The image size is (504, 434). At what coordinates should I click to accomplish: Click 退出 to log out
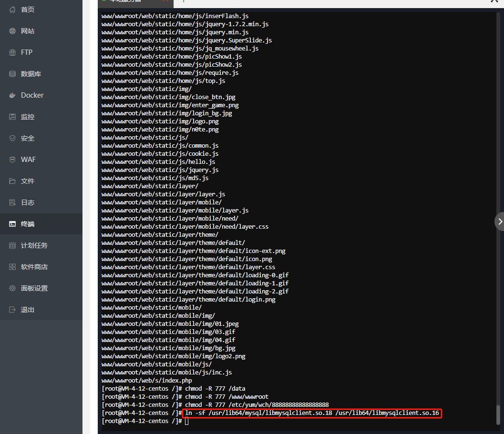click(x=28, y=310)
